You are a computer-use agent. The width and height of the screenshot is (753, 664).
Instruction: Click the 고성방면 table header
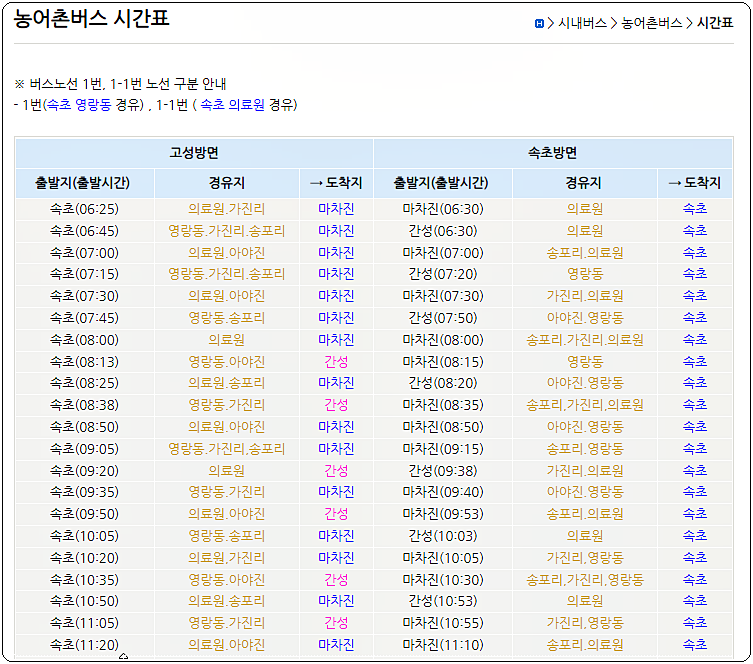(194, 153)
